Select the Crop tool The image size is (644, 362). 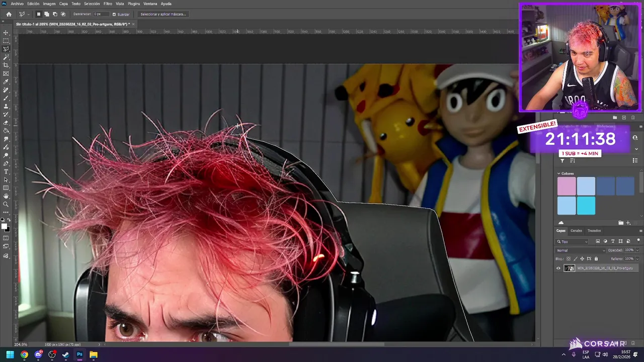6,65
